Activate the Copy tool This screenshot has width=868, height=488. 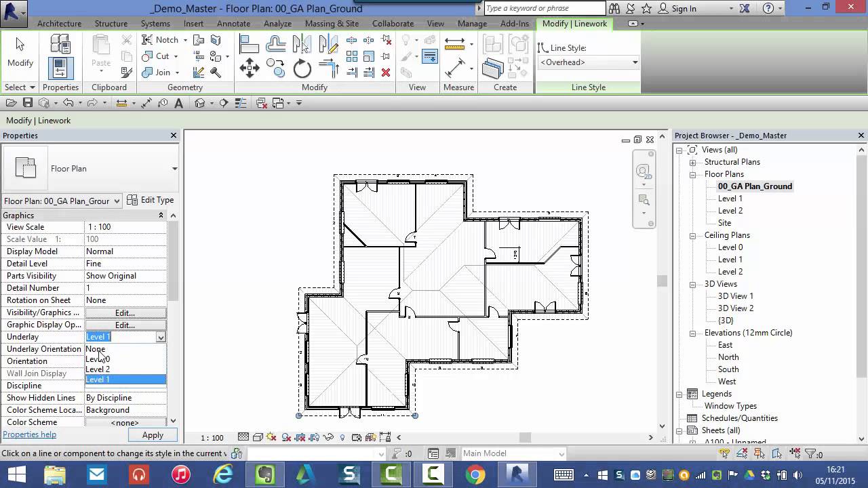click(x=275, y=67)
